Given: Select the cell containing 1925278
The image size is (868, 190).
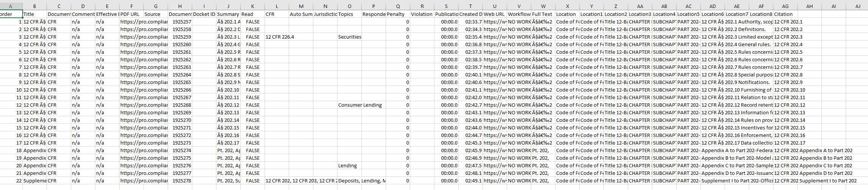Looking at the screenshot, I should 180,181.
